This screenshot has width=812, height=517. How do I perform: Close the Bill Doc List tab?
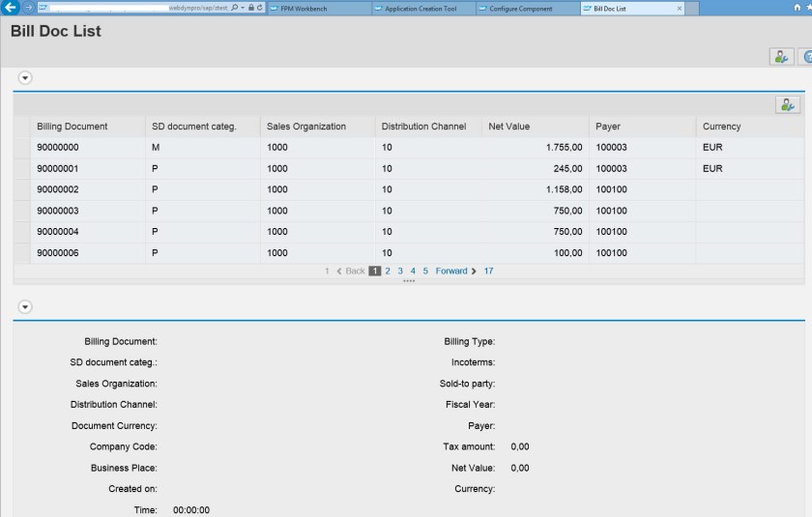tap(680, 9)
